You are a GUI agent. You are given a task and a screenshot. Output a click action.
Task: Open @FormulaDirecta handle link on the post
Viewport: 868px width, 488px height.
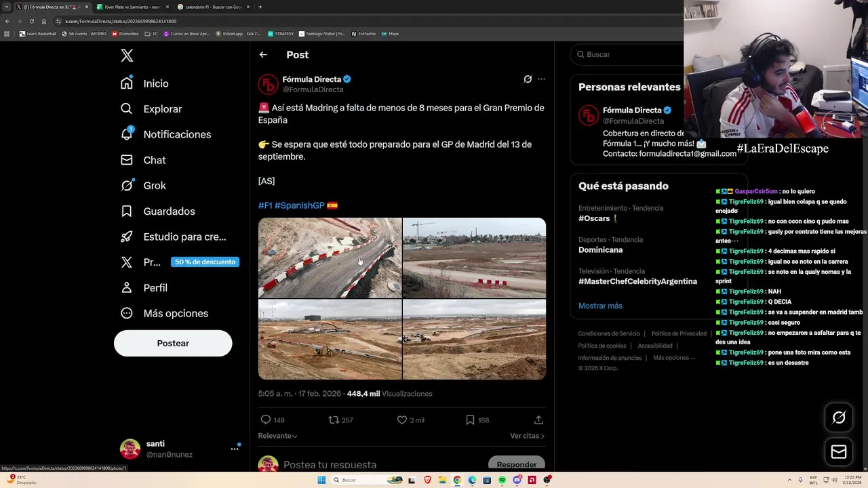313,89
